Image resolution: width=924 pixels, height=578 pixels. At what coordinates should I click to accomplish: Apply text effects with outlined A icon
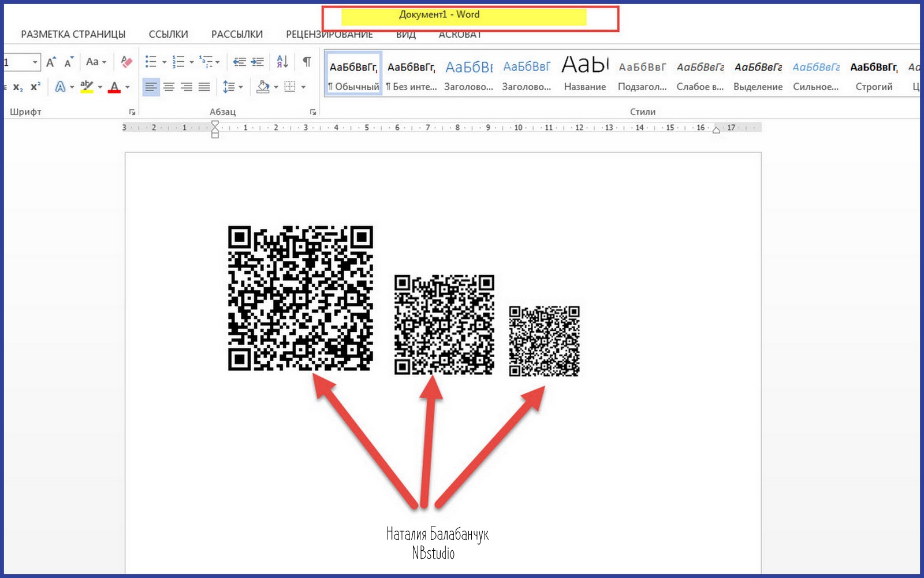tap(60, 87)
